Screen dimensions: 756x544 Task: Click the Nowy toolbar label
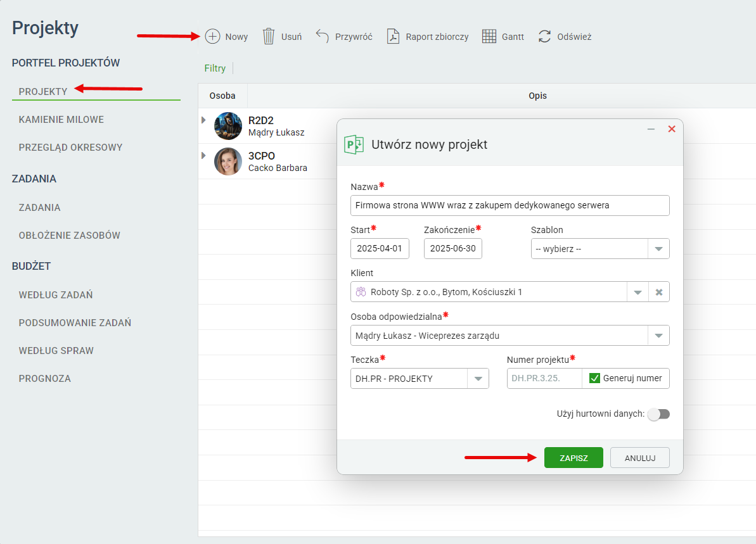coord(236,37)
